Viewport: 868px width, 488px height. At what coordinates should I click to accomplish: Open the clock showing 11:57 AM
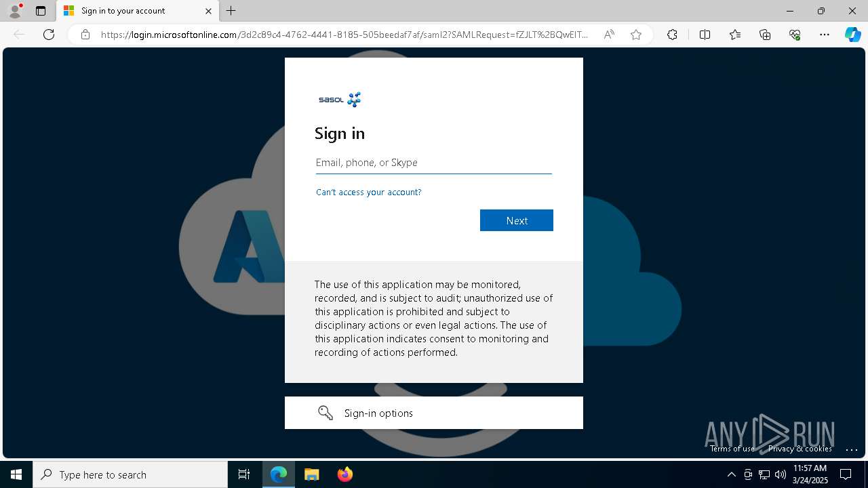[810, 474]
